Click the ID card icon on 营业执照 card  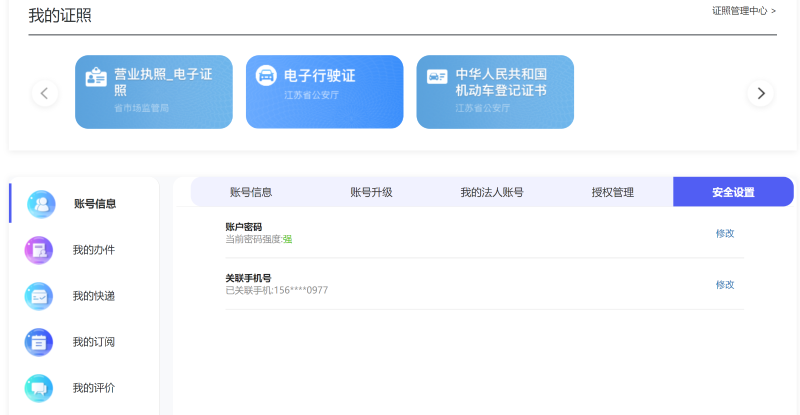point(96,77)
